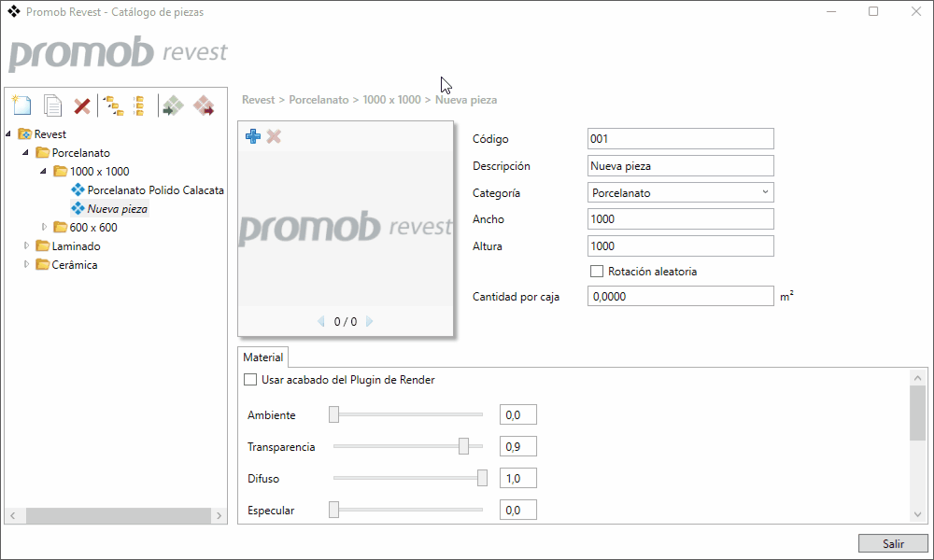Click the Ambiente value box
934x560 pixels.
pos(518,414)
